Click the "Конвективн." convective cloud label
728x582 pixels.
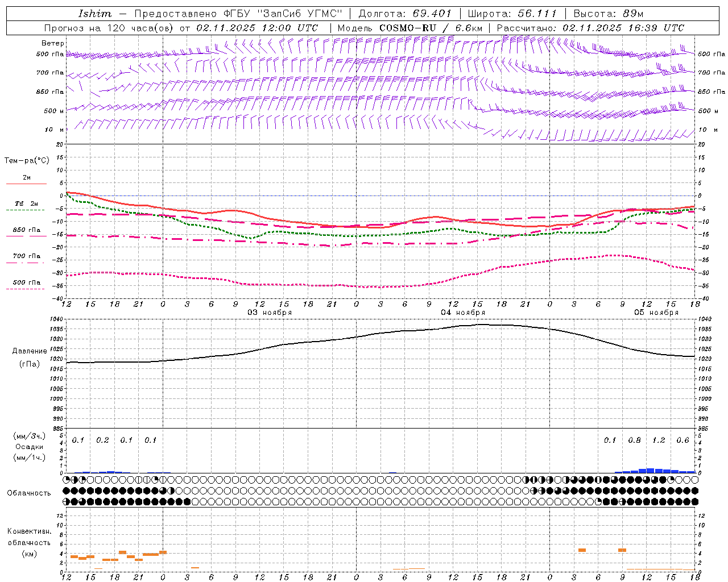tap(30, 531)
